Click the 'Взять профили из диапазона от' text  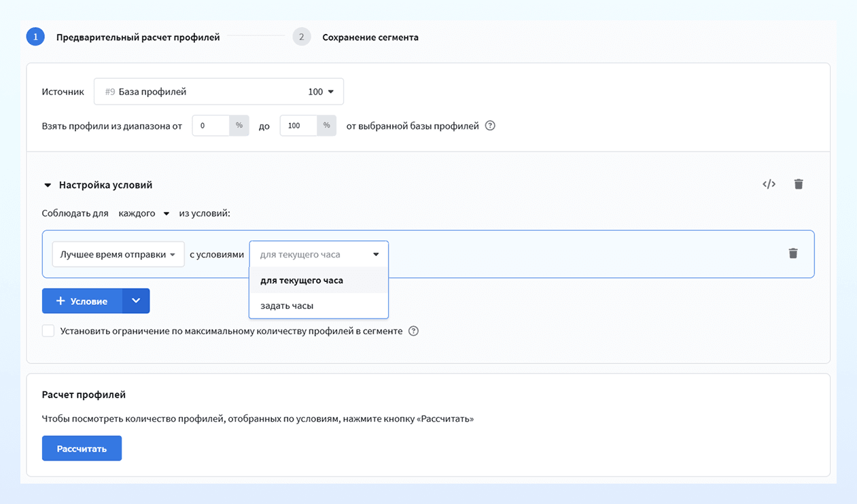point(112,126)
